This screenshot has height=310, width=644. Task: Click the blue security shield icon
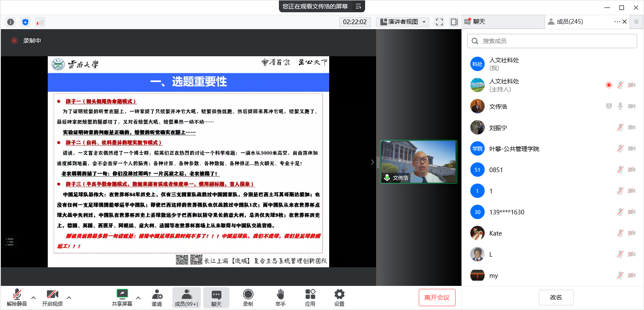click(25, 22)
